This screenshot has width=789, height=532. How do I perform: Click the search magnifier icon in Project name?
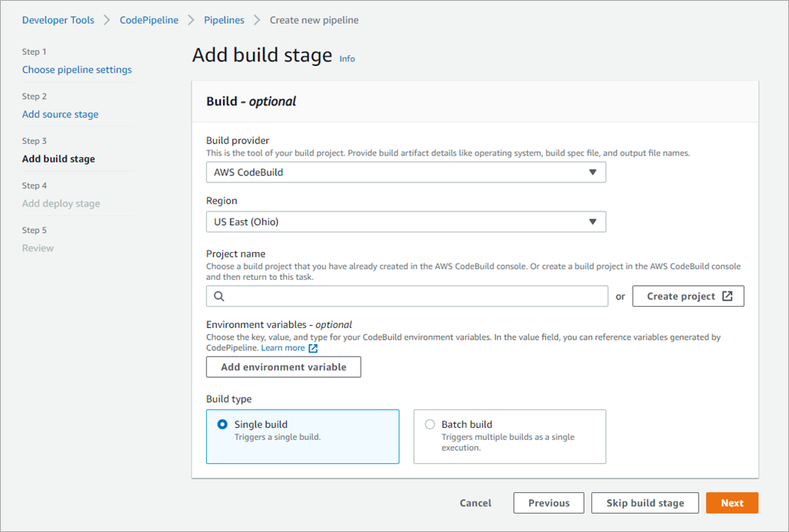[x=219, y=297]
